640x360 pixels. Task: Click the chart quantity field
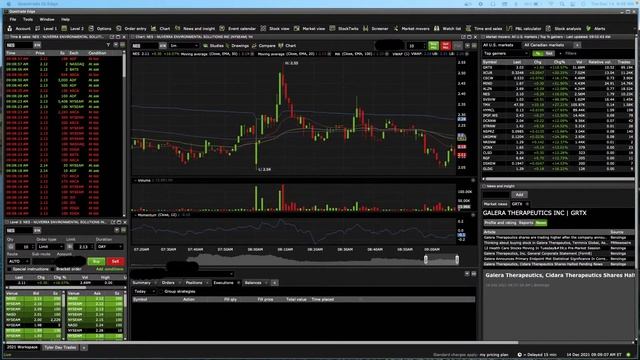[416, 46]
